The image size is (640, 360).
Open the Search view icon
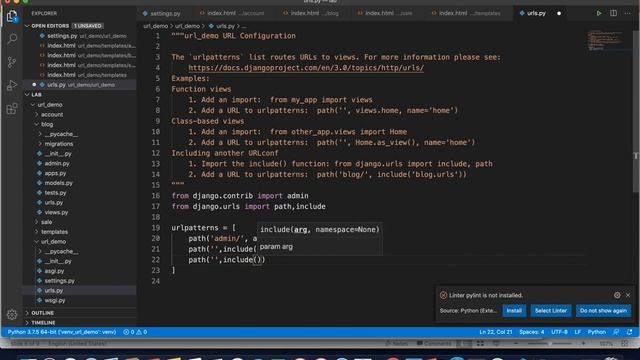point(12,39)
